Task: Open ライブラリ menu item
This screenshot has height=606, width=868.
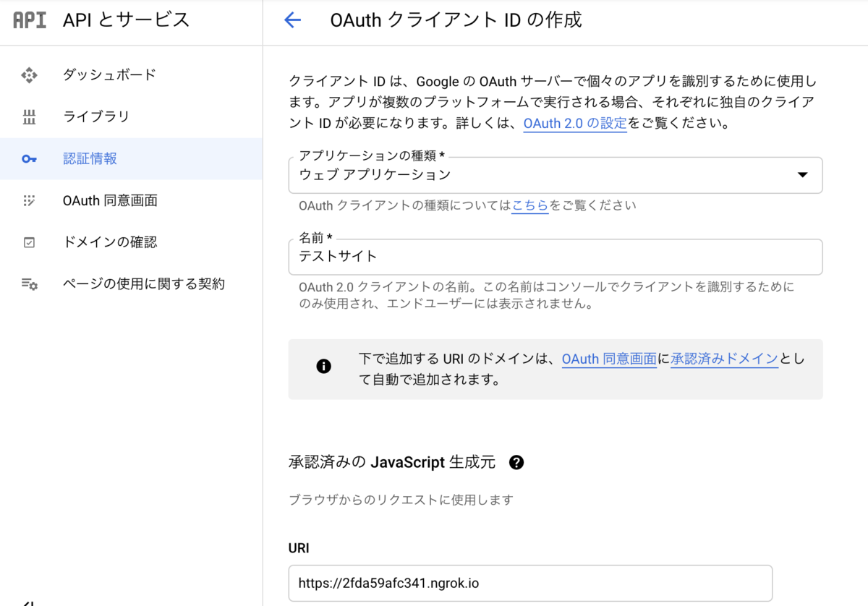Action: click(x=96, y=116)
